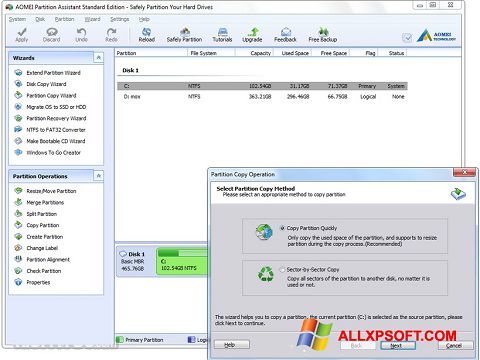The height and width of the screenshot is (360, 480).
Task: Click Next in the Partition Copy dialog
Action: (x=398, y=346)
